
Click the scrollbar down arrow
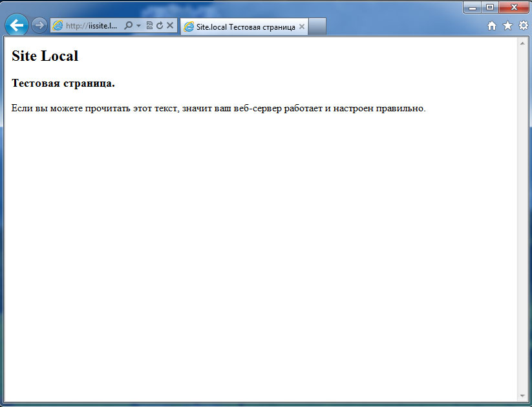[x=522, y=396]
